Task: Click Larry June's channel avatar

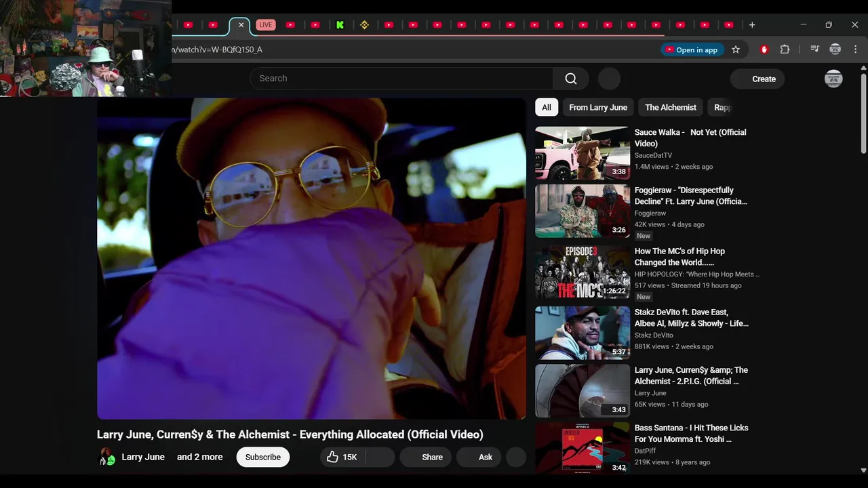Action: [107, 457]
